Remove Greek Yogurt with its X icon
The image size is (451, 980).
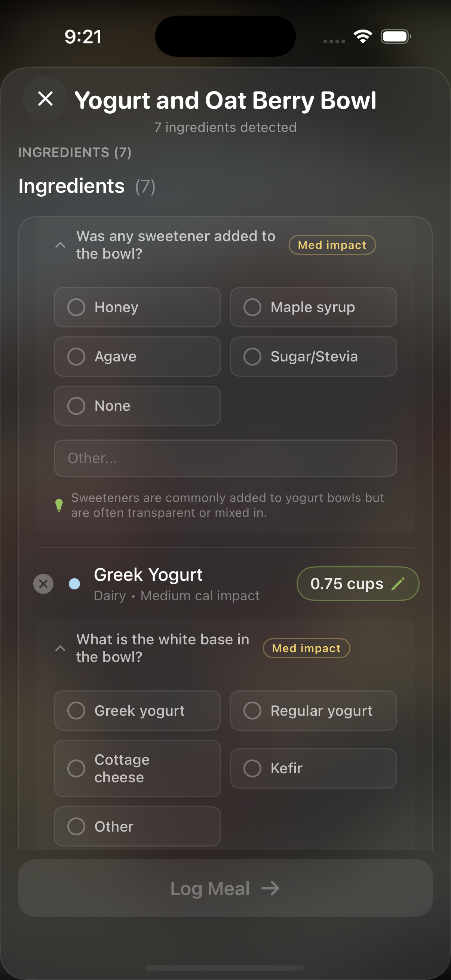coord(43,583)
